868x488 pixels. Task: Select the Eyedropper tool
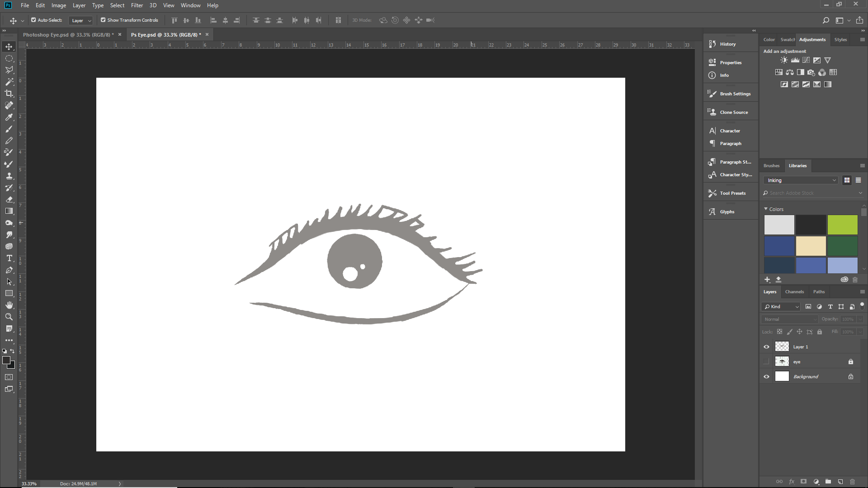[x=9, y=117]
